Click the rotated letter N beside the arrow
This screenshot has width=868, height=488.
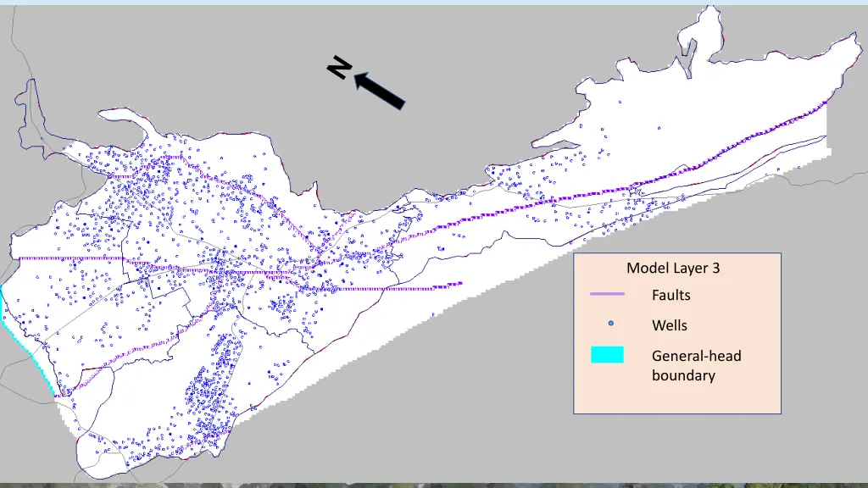[341, 67]
